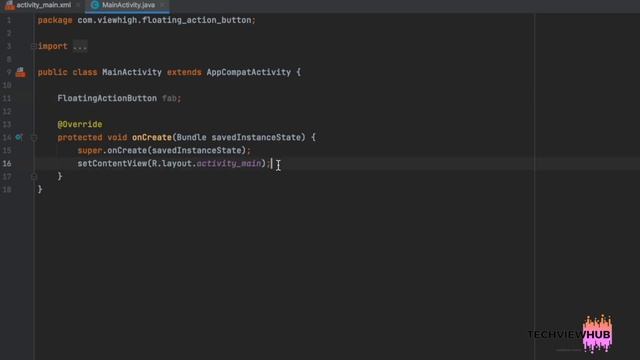Click the fab variable name
The height and width of the screenshot is (360, 640).
pos(169,98)
